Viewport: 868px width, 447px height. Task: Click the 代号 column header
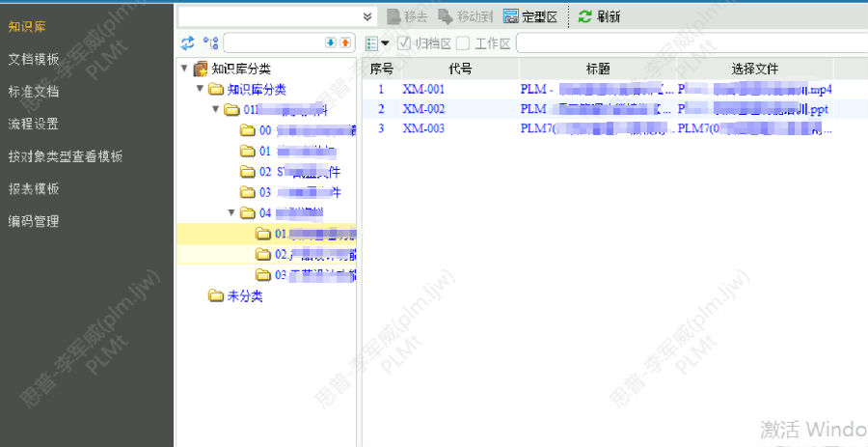(460, 69)
